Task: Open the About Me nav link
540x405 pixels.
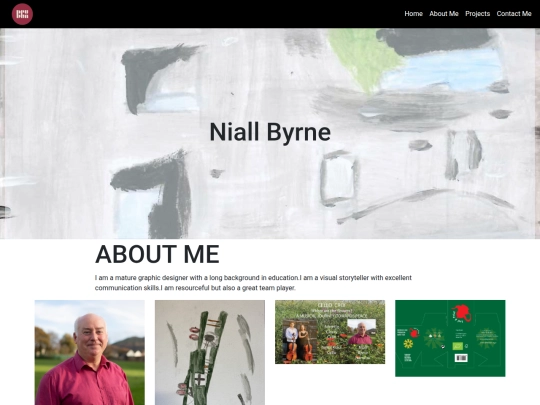Action: [x=444, y=14]
